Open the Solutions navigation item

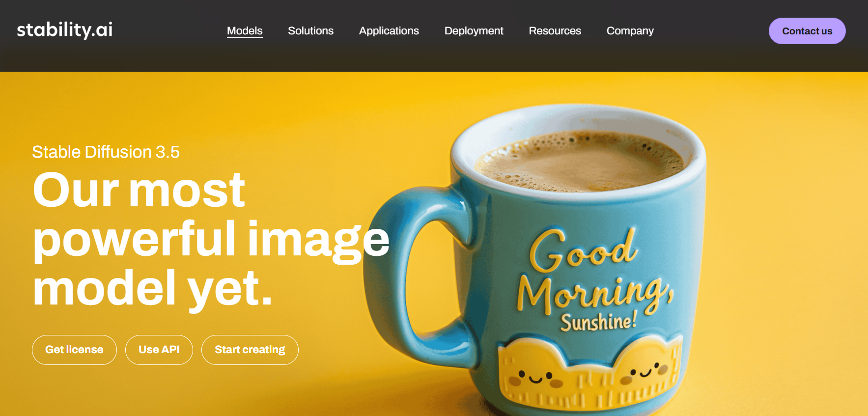pos(310,31)
